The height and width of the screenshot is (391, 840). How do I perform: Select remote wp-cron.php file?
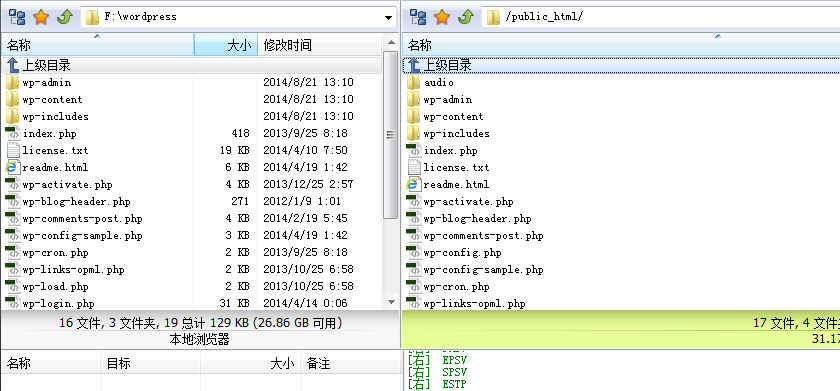tap(456, 287)
